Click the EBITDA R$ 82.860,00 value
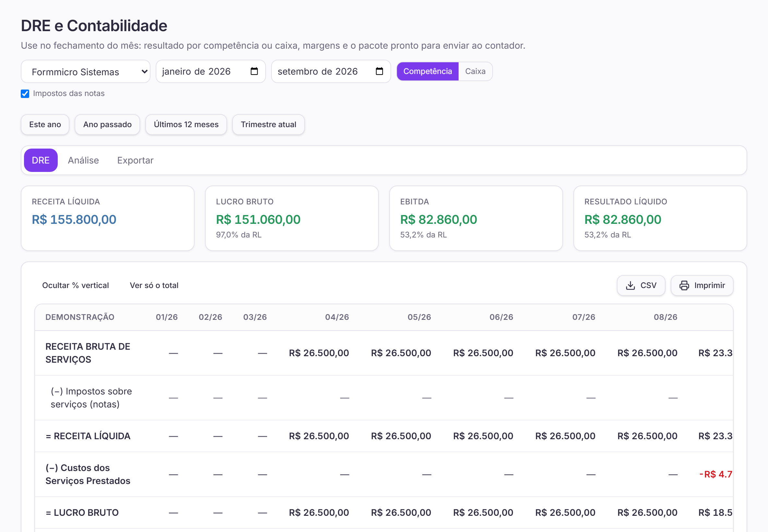The width and height of the screenshot is (768, 532). pyautogui.click(x=438, y=219)
